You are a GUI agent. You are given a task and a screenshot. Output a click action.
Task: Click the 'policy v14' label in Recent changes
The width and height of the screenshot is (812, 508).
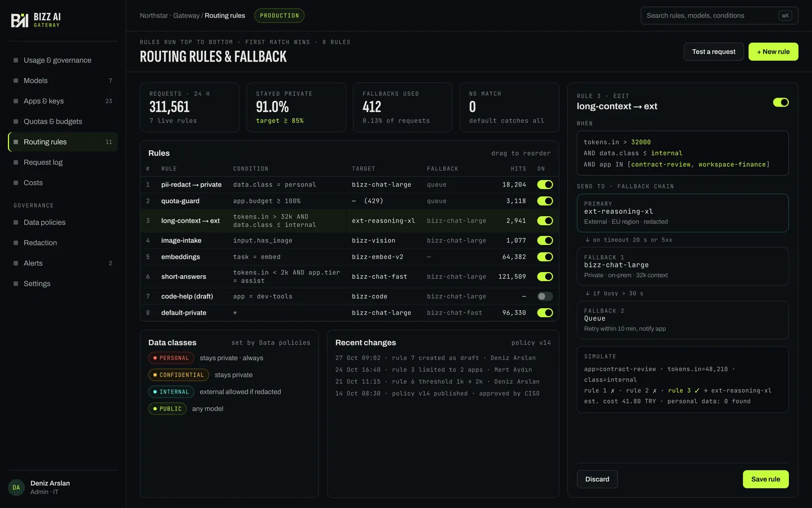531,343
